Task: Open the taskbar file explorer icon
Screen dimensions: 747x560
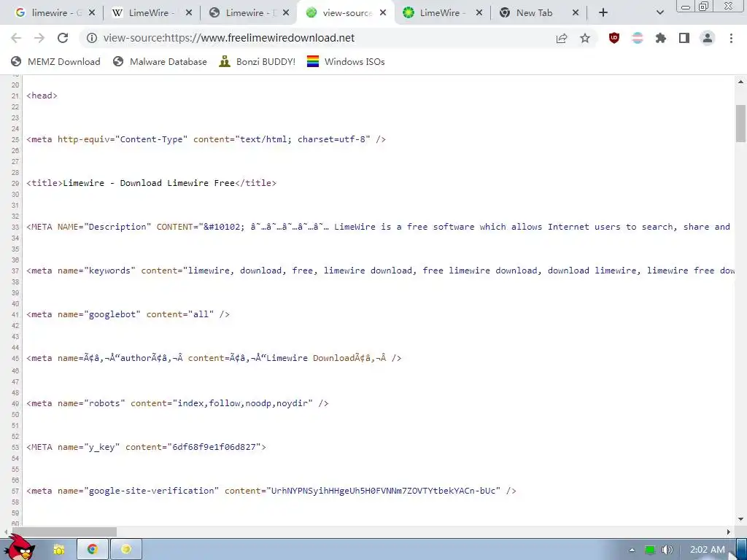Action: coord(58,550)
